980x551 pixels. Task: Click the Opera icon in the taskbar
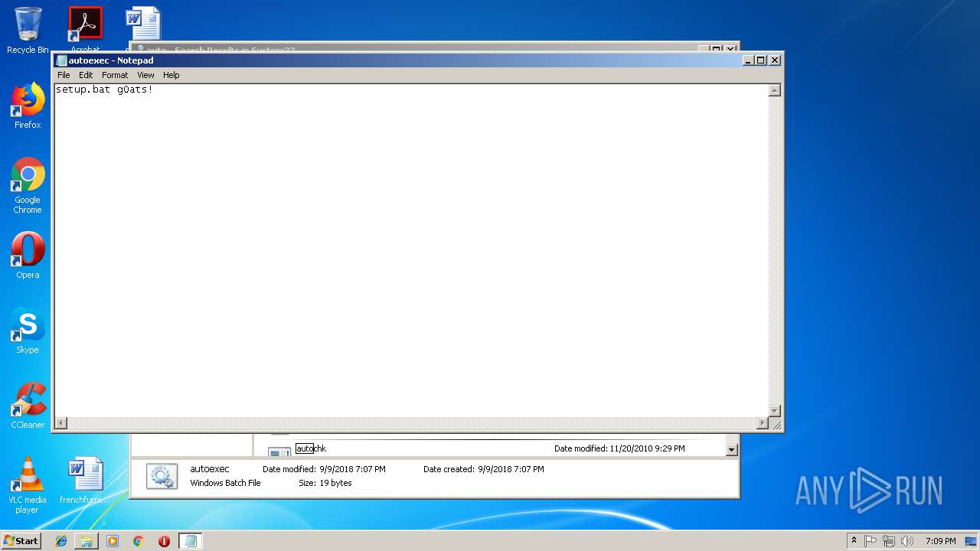click(164, 541)
